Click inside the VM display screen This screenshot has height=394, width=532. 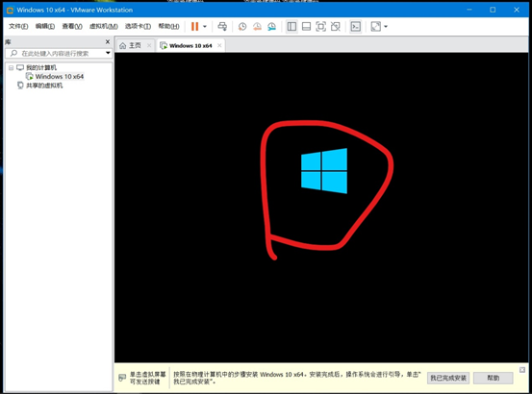pyautogui.click(x=321, y=208)
